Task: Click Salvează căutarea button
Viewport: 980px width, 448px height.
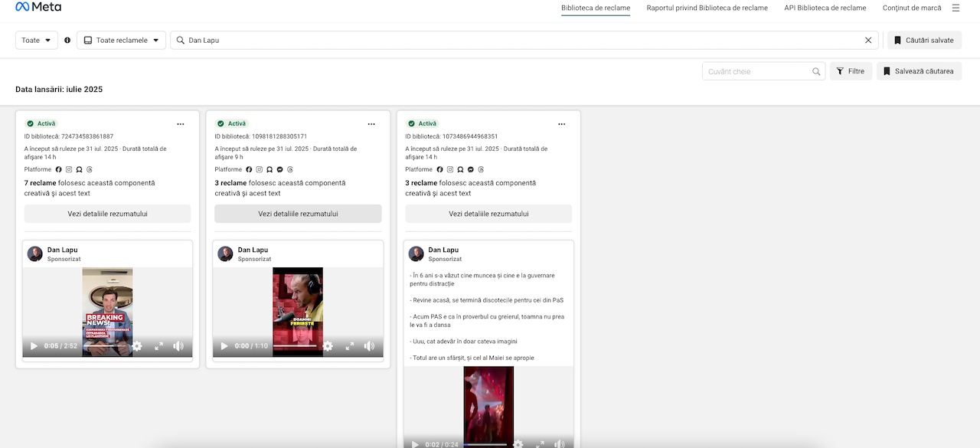Action: (x=919, y=71)
